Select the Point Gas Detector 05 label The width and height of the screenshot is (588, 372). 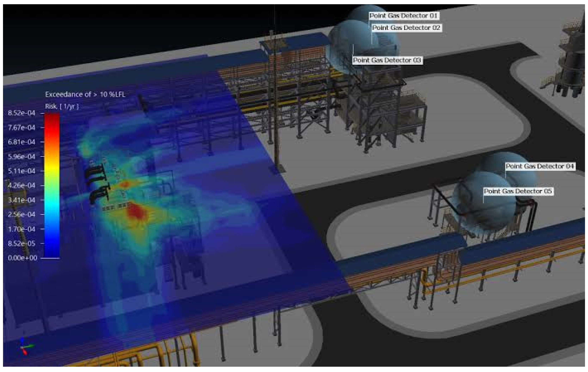pos(518,191)
